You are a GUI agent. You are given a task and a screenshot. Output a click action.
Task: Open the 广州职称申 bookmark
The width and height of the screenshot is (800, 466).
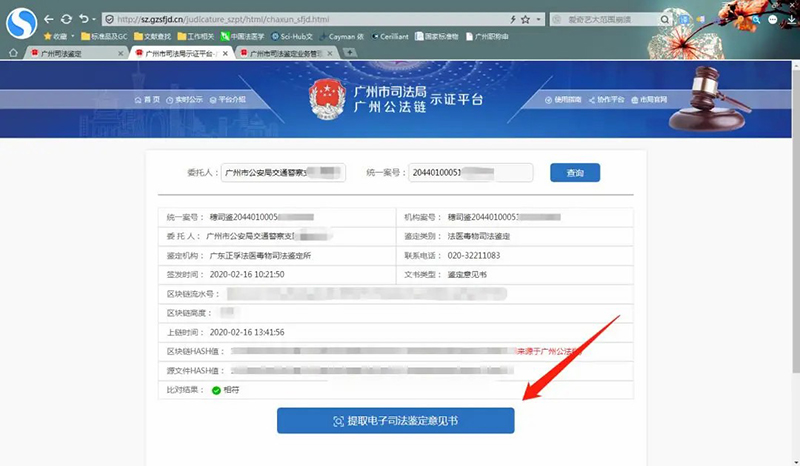click(487, 36)
